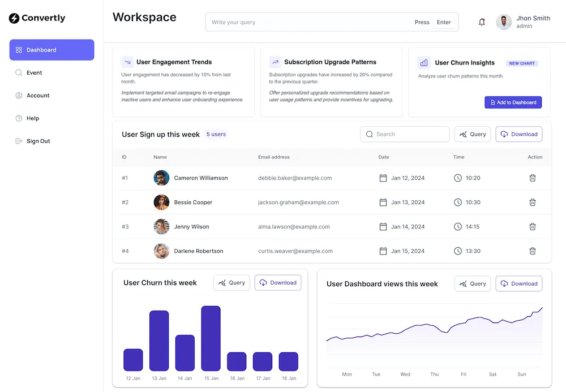The image size is (566, 392).
Task: Click the User Churn Insights chart icon
Action: coord(423,63)
